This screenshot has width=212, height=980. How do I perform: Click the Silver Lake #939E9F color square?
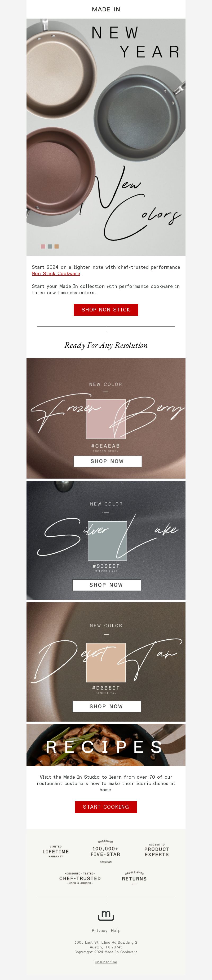point(108,541)
